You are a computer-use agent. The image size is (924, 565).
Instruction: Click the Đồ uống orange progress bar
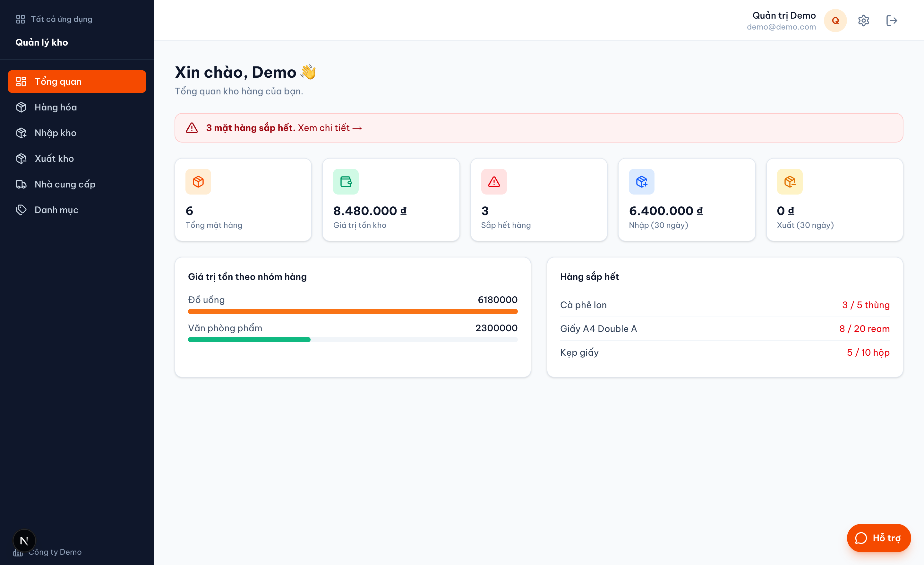(353, 311)
